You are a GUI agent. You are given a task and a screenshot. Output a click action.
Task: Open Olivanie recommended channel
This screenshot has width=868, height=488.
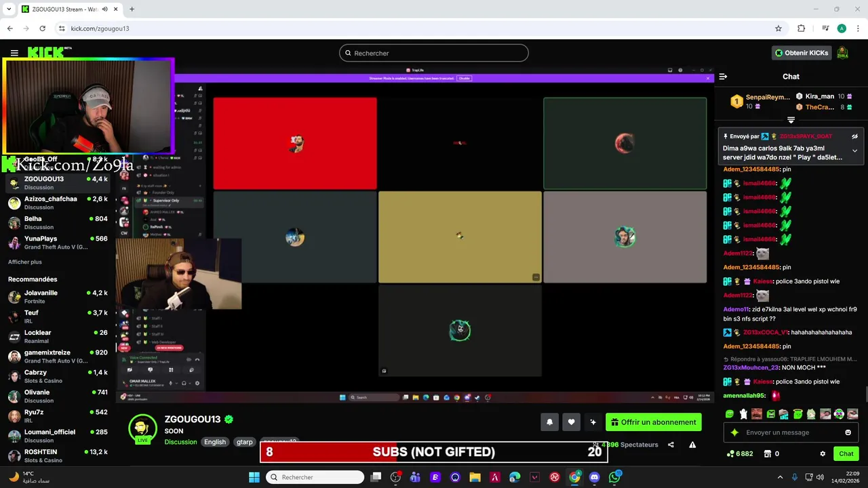58,396
